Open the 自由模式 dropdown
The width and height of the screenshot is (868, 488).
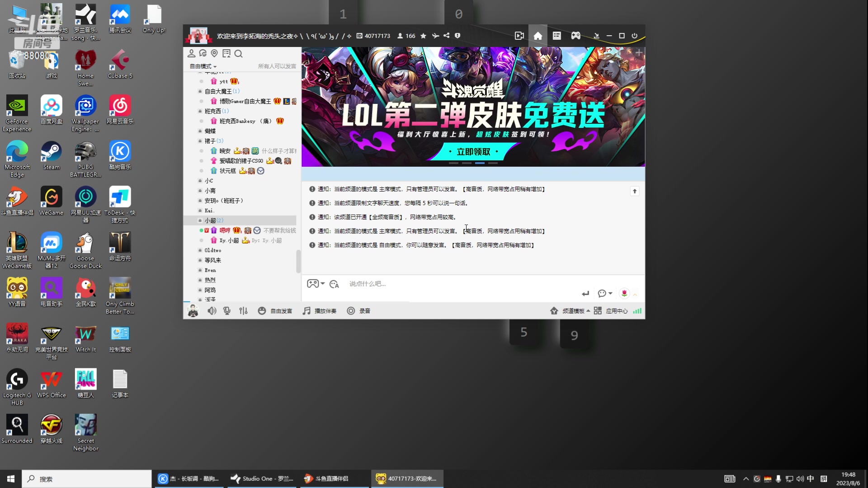pos(203,66)
